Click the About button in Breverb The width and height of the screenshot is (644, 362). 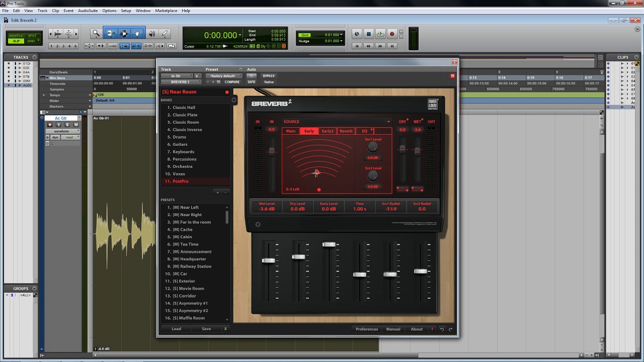417,329
